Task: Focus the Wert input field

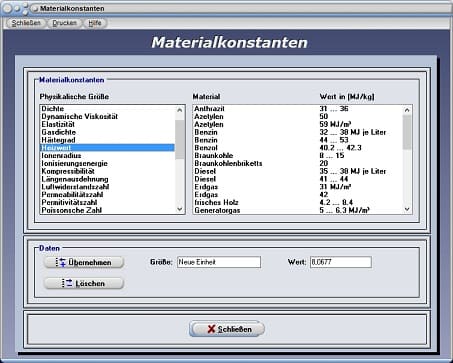Action: point(341,262)
